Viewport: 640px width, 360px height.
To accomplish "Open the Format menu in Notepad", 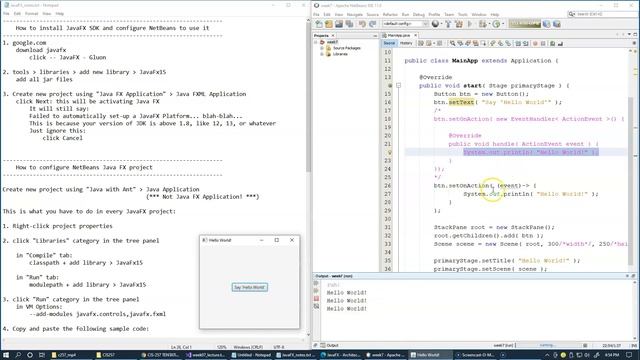I will coord(31,13).
